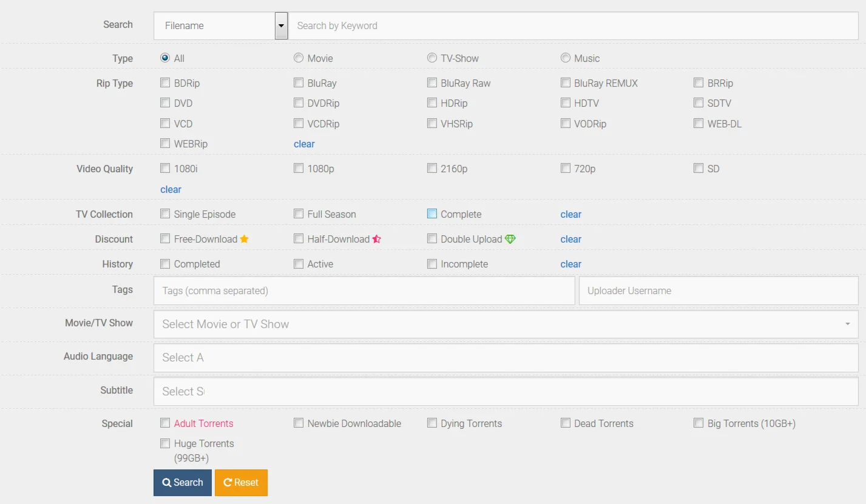Screen dimensions: 866x504
Task: Click the gold Free-Download star icon
Action: coord(245,239)
